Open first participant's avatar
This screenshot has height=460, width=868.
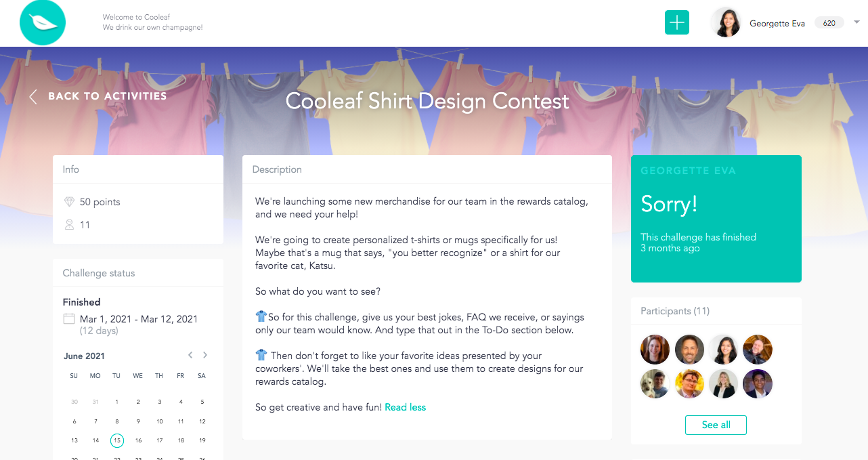click(655, 350)
